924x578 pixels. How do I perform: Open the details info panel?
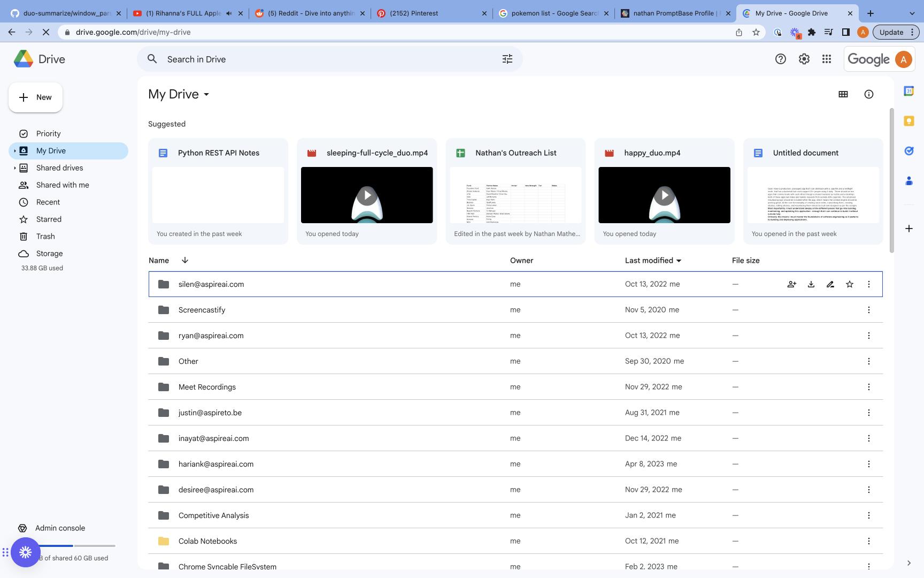tap(868, 94)
